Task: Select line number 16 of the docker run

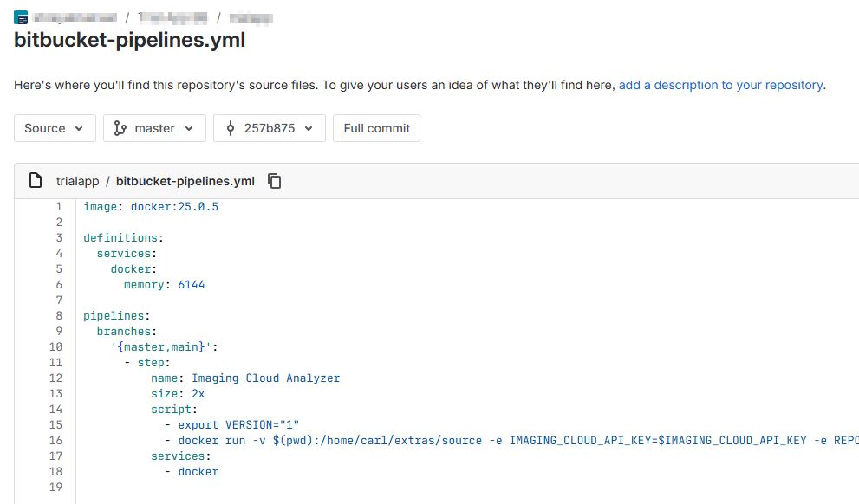Action: [56, 440]
